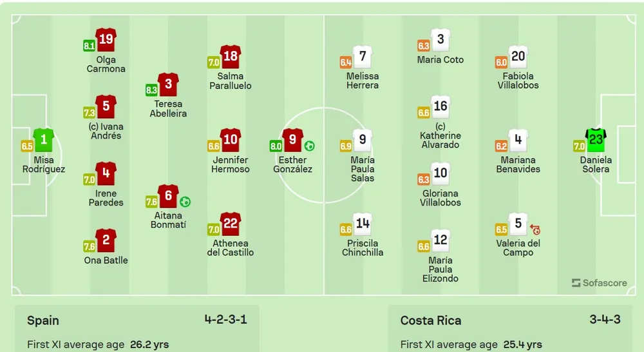Click the Costa Rica team name heading
This screenshot has width=644, height=352.
pos(431,320)
